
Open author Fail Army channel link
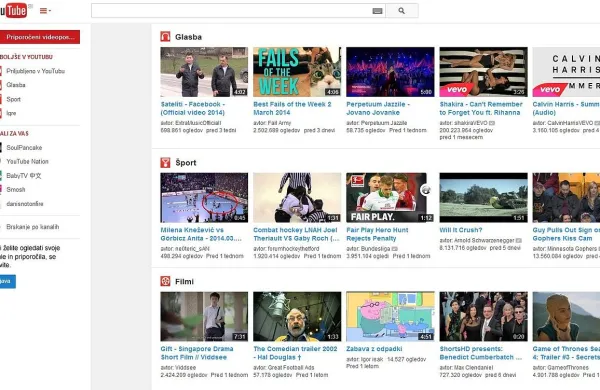[x=279, y=123]
